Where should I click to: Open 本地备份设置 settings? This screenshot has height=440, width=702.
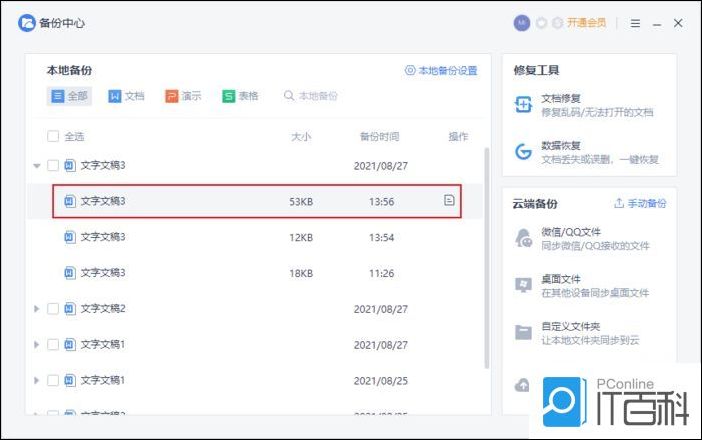[x=441, y=71]
